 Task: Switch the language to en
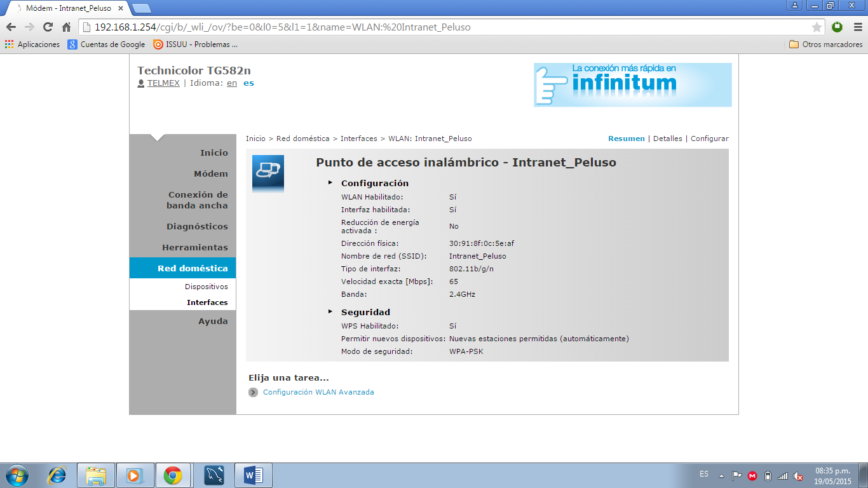(x=231, y=83)
